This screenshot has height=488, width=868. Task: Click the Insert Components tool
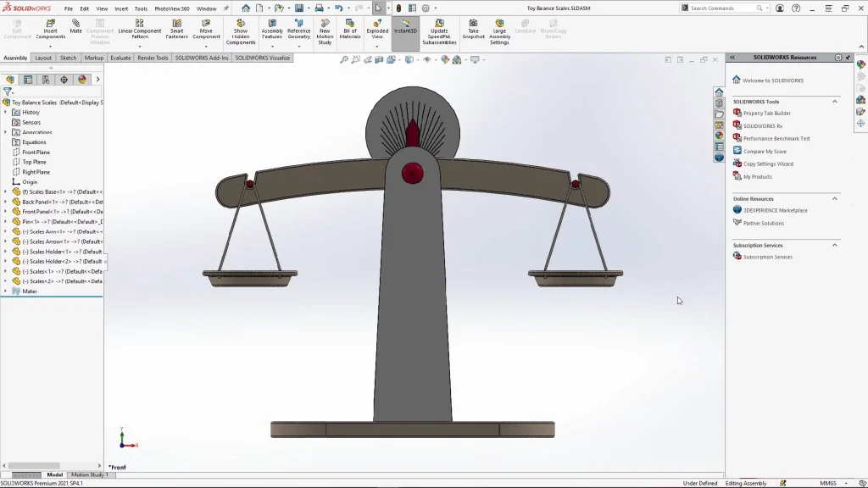[x=50, y=29]
